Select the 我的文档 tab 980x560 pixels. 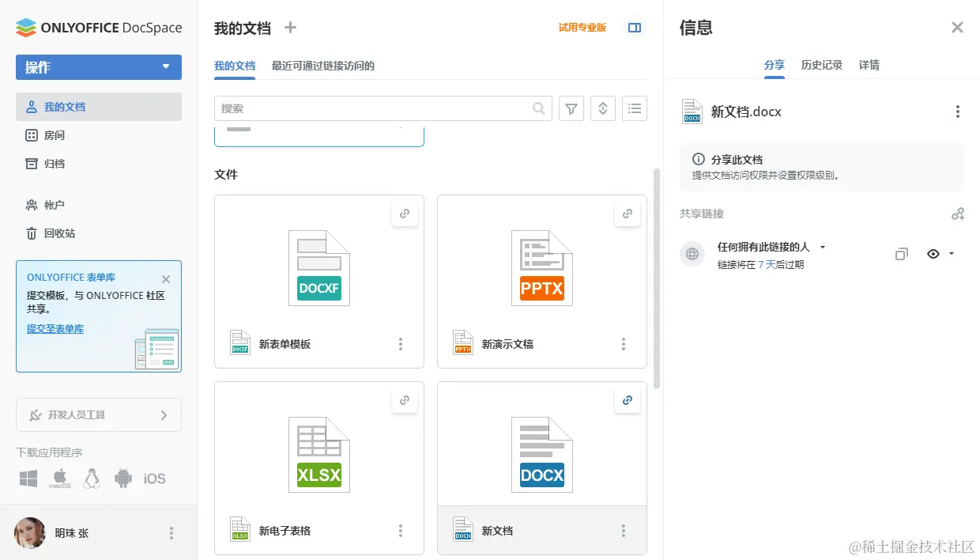click(235, 66)
